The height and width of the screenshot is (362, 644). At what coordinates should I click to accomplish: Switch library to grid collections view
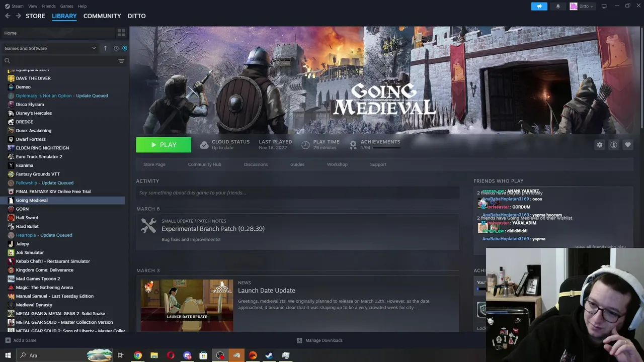coord(121,33)
